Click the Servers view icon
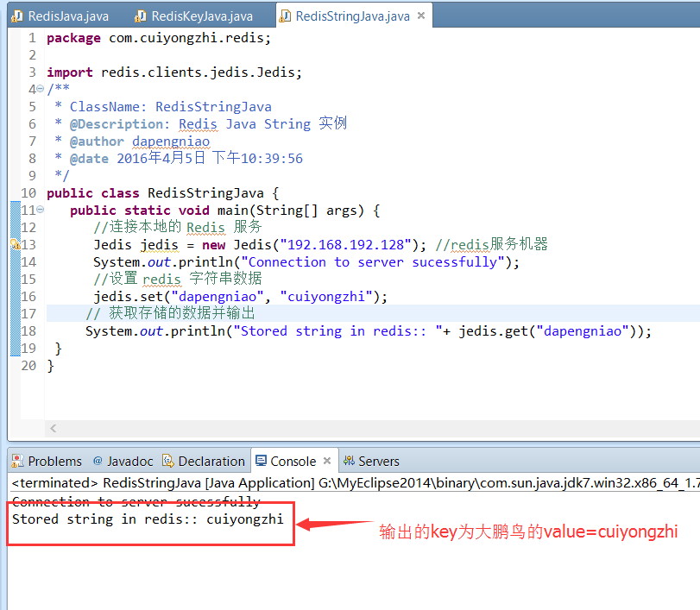Viewport: 700px width, 610px height. point(350,461)
